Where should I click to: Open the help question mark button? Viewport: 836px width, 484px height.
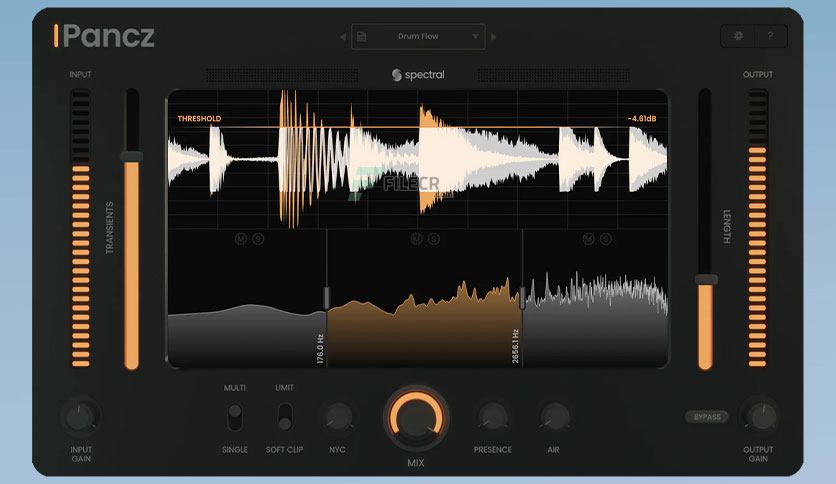click(x=770, y=36)
